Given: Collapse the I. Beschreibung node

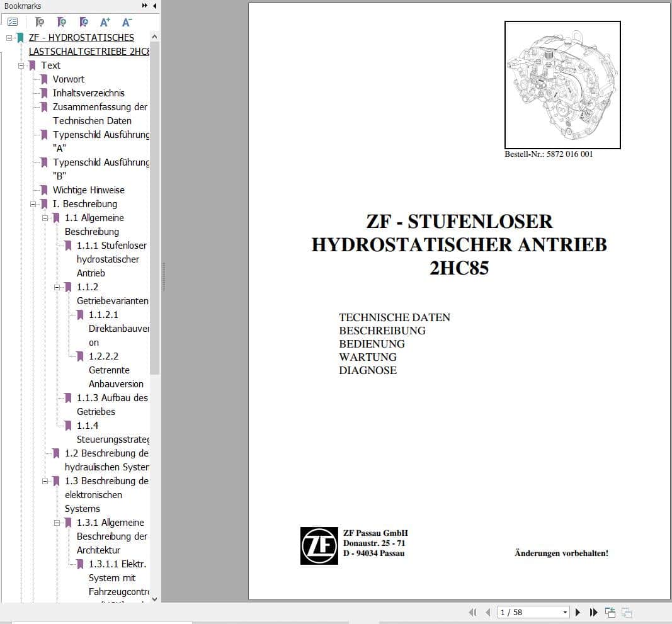Looking at the screenshot, I should [33, 204].
